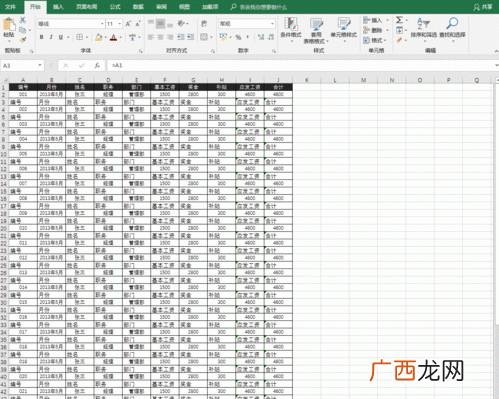The width and height of the screenshot is (499, 399).
Task: Toggle center horizontal alignment
Action: 160,37
